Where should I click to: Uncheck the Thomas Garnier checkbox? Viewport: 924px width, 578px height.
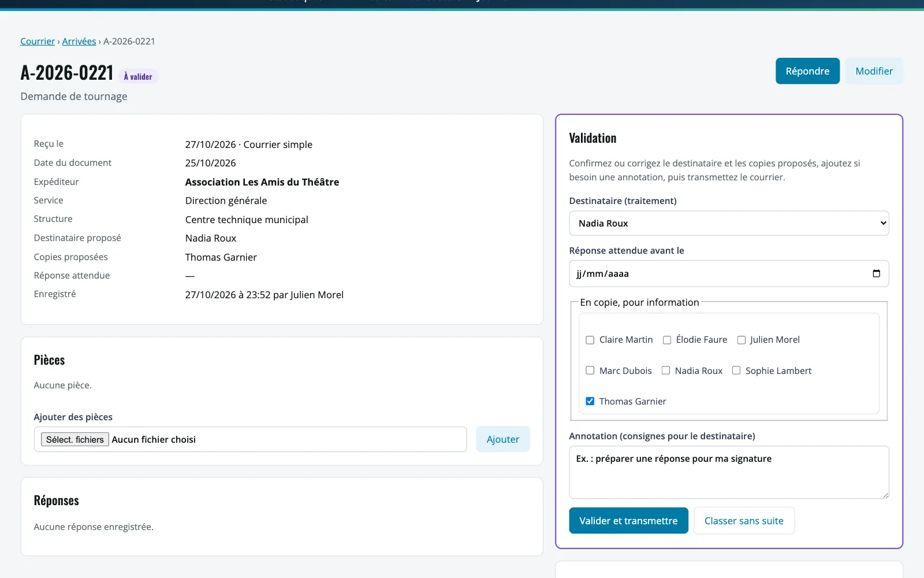pos(590,401)
